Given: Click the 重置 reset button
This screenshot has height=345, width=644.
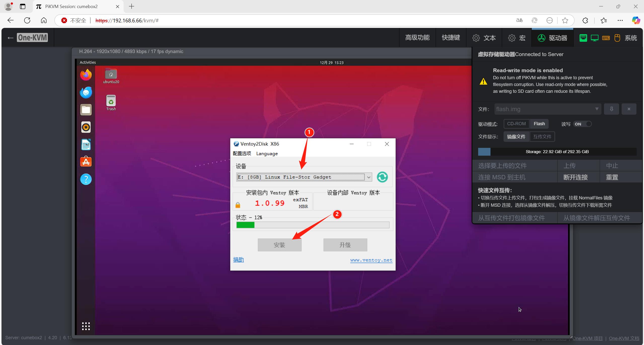Looking at the screenshot, I should (621, 177).
